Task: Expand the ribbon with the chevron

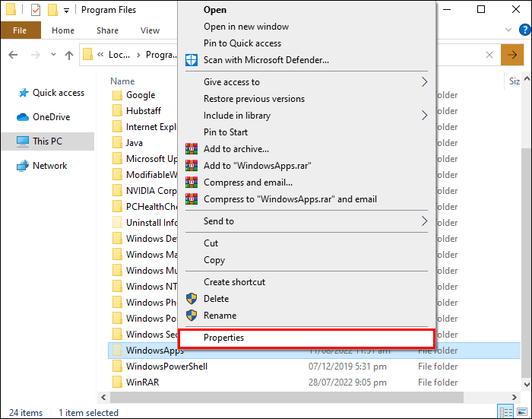Action: coord(508,30)
